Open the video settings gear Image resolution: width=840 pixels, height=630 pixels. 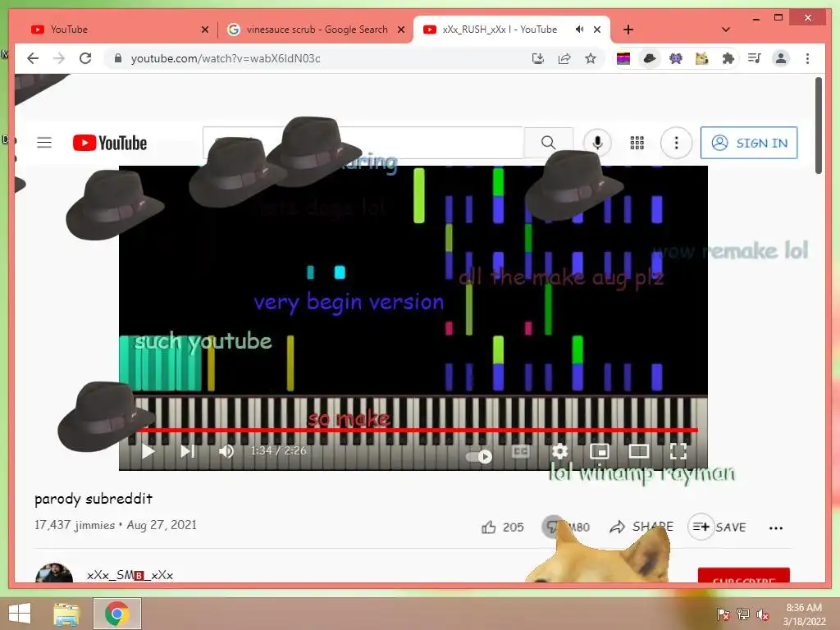click(559, 451)
